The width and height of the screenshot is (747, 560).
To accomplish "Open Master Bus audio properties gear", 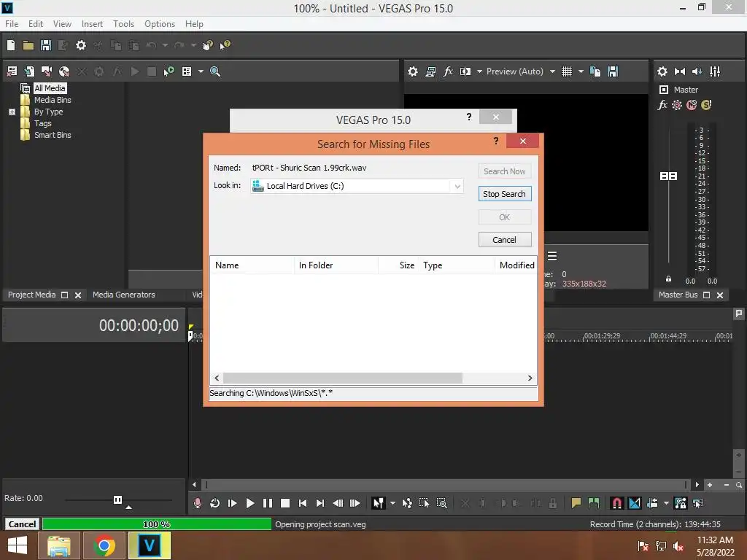I will click(662, 71).
